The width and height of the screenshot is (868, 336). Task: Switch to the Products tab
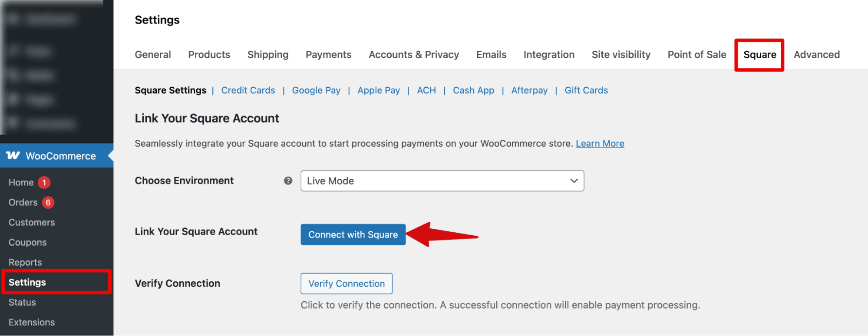click(209, 55)
